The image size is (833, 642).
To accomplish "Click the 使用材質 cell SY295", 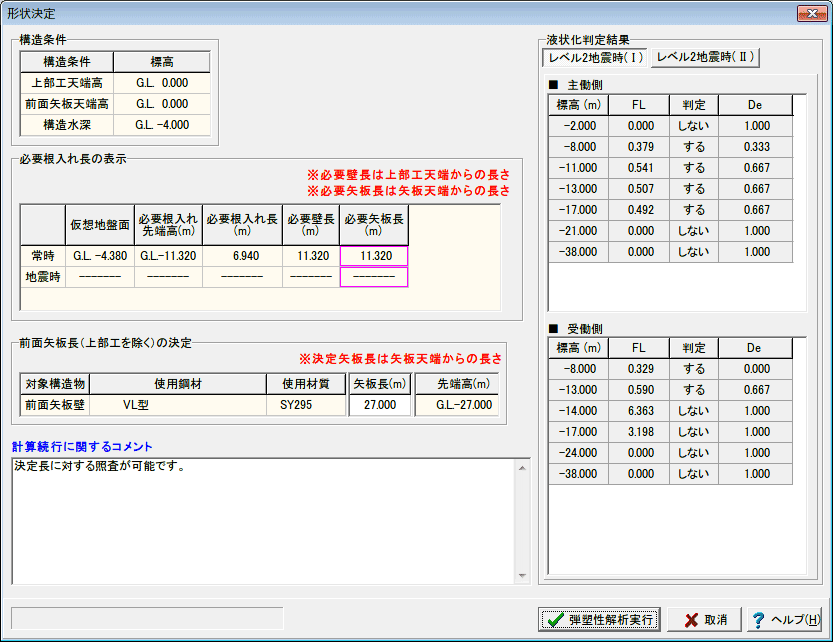I will (306, 405).
